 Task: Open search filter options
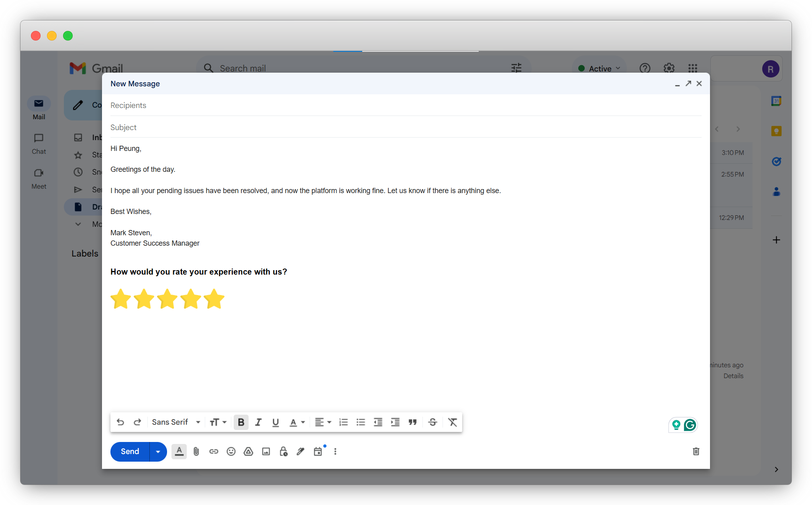click(x=516, y=68)
